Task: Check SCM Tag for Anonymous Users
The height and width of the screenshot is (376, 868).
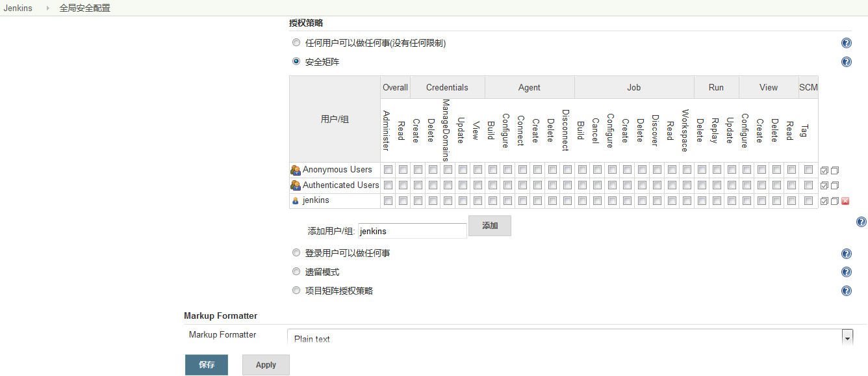Action: (x=808, y=170)
